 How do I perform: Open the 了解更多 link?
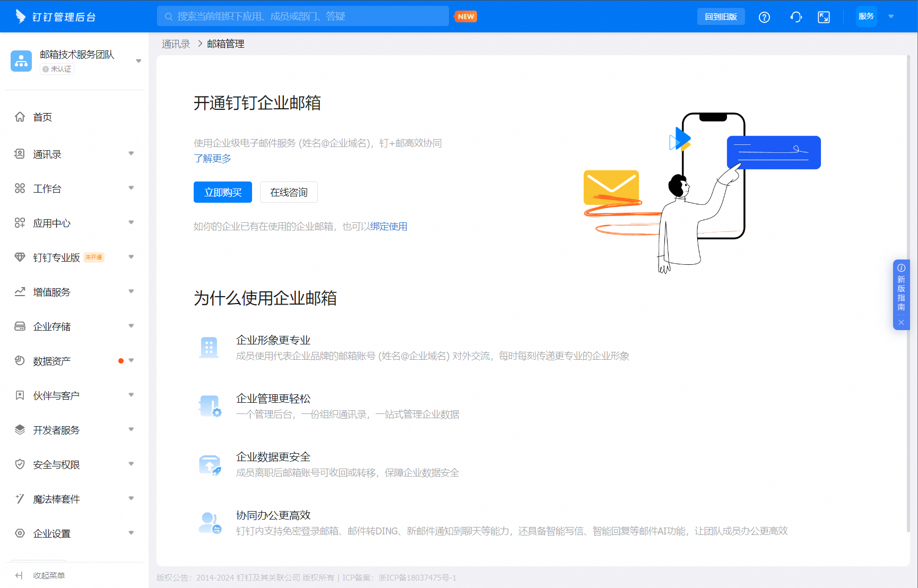pyautogui.click(x=212, y=159)
